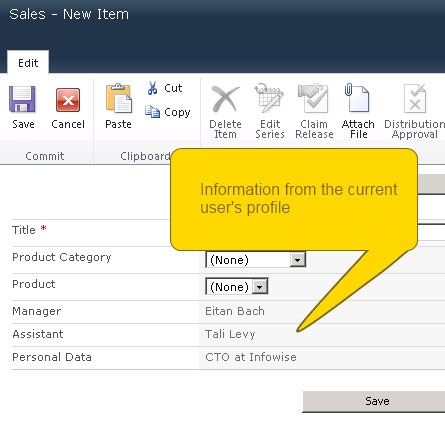
Task: Select the Copy icon in Clipboard group
Action: point(152,112)
